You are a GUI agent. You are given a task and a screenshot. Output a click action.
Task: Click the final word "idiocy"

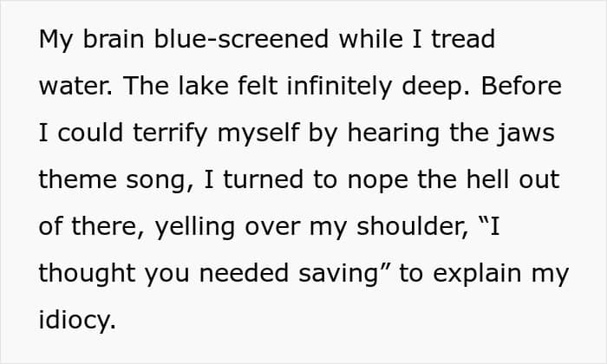(x=75, y=322)
